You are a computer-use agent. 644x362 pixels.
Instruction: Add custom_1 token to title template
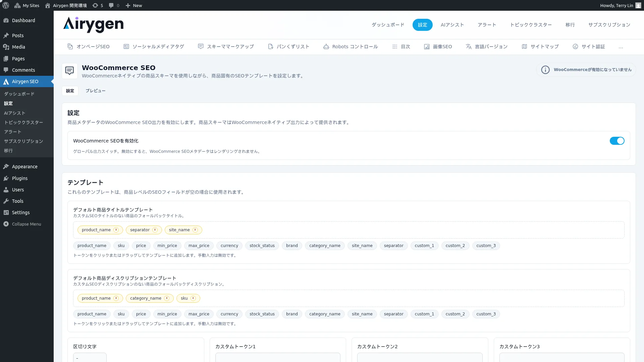[x=424, y=246]
